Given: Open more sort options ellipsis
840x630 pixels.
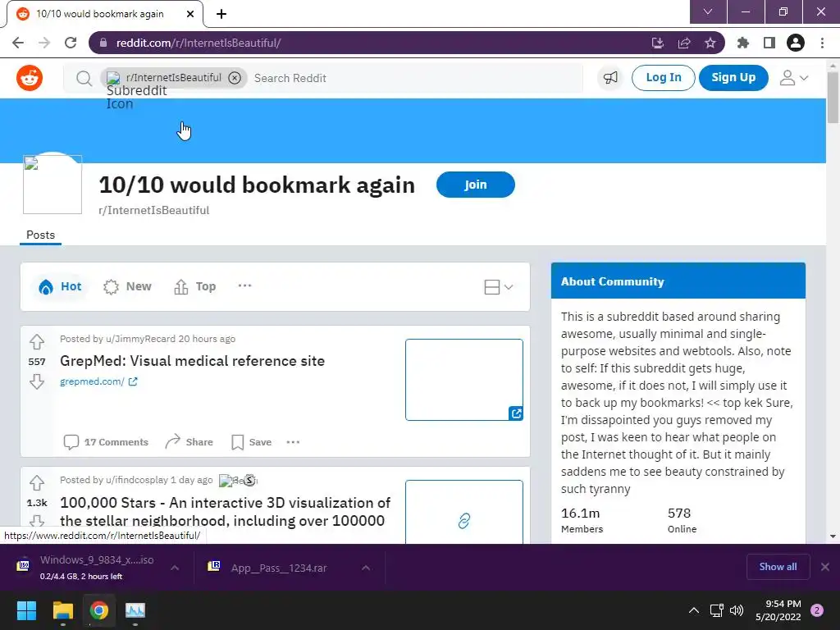Looking at the screenshot, I should (244, 285).
